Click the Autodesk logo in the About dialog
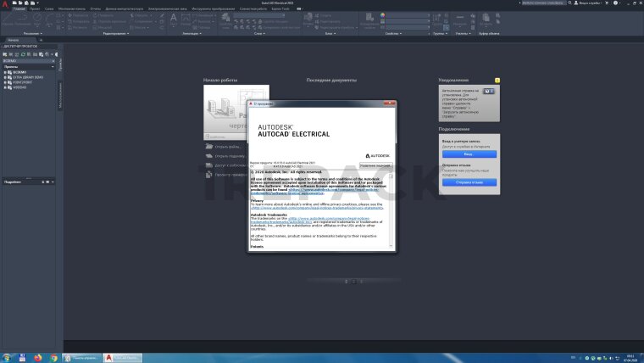644x363 pixels. (x=379, y=156)
